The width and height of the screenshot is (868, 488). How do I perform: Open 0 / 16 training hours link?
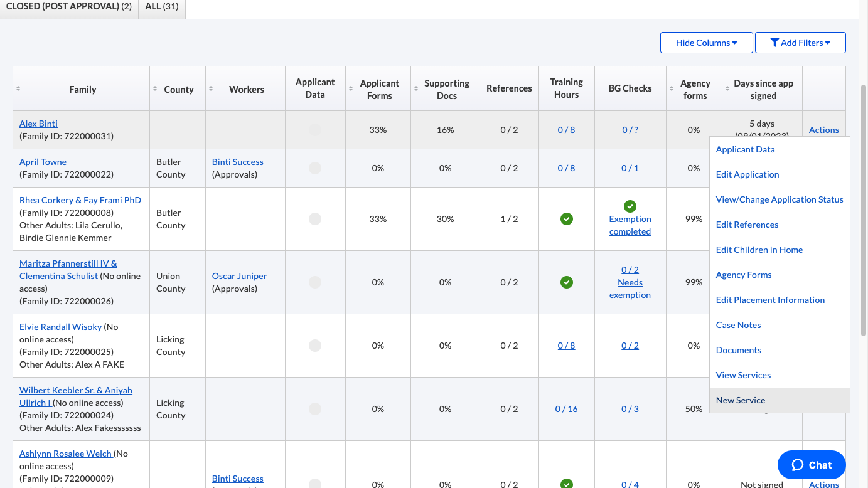tap(566, 409)
